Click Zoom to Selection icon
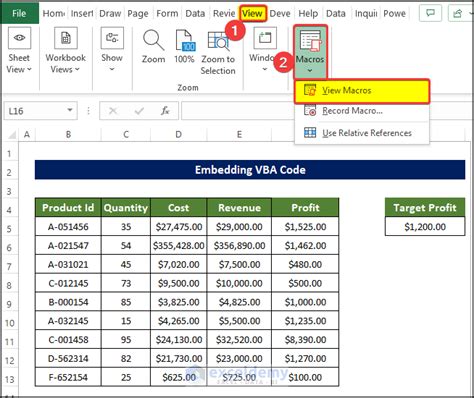This screenshot has width=474, height=398. 218,40
